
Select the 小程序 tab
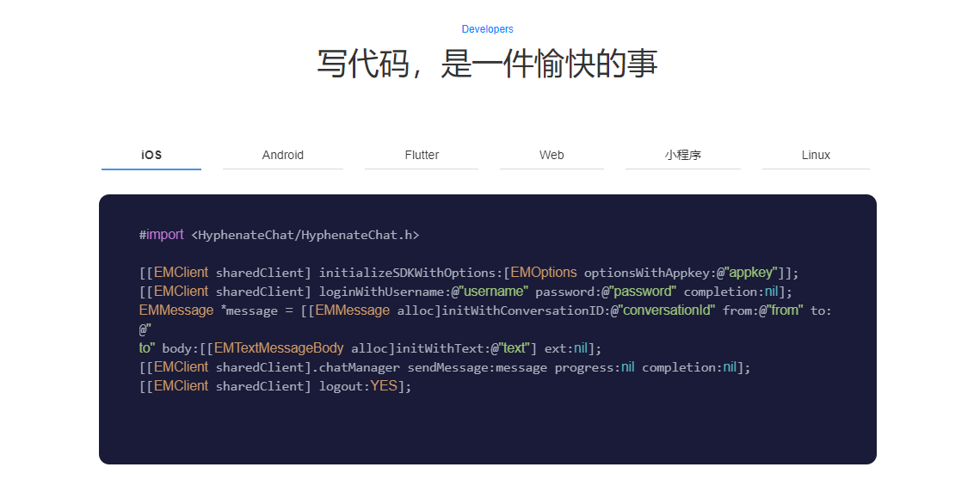[683, 155]
